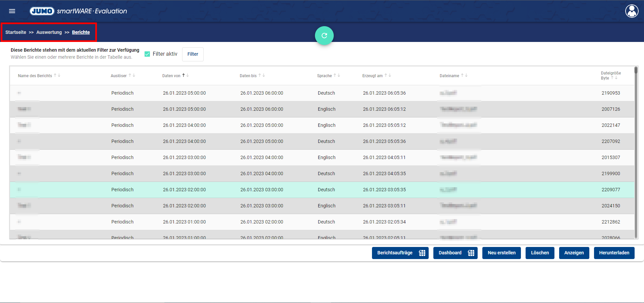The height and width of the screenshot is (303, 644).
Task: Click the file size 2007126 cell
Action: pyautogui.click(x=611, y=109)
